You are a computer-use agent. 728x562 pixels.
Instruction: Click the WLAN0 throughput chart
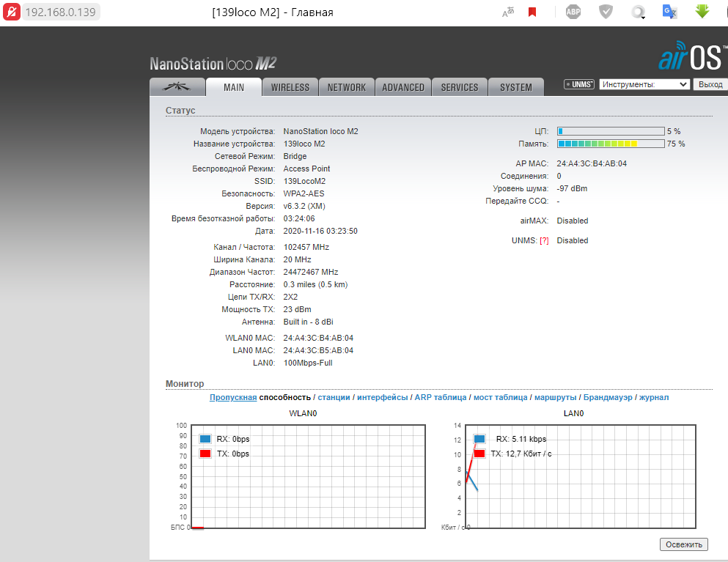click(x=309, y=476)
